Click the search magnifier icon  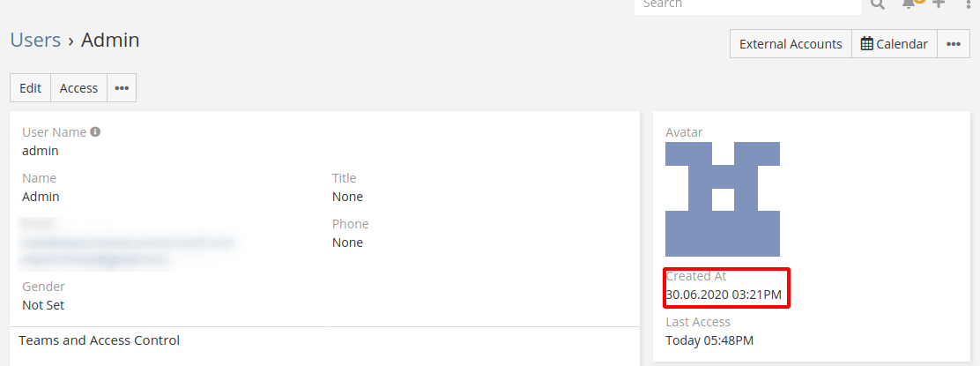point(877,4)
